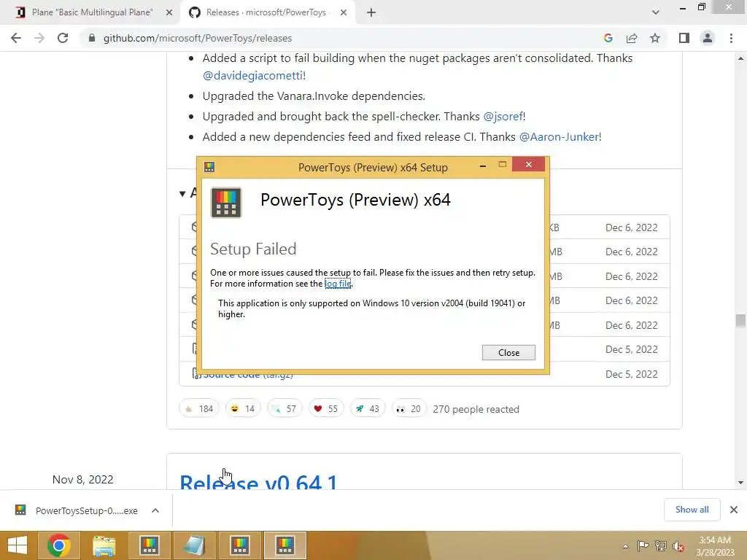Select the Releases microsoft/PowerToys tab
The height and width of the screenshot is (560, 747).
coord(266,12)
